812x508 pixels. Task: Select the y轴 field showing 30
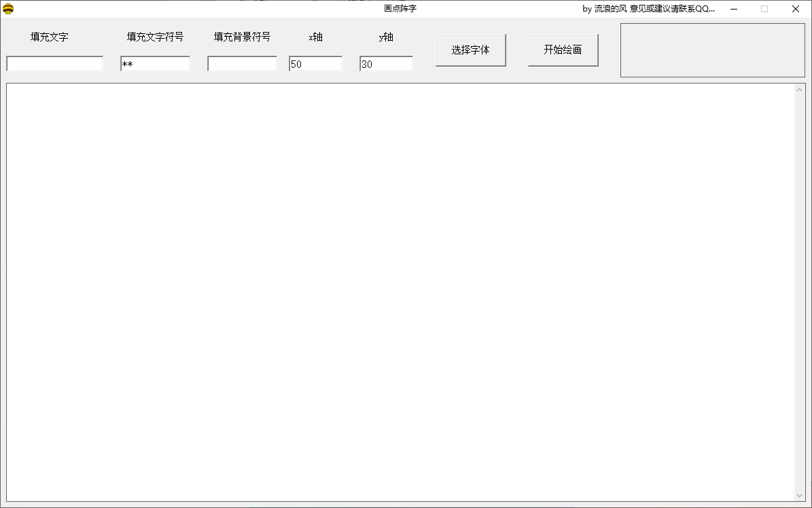coord(387,64)
